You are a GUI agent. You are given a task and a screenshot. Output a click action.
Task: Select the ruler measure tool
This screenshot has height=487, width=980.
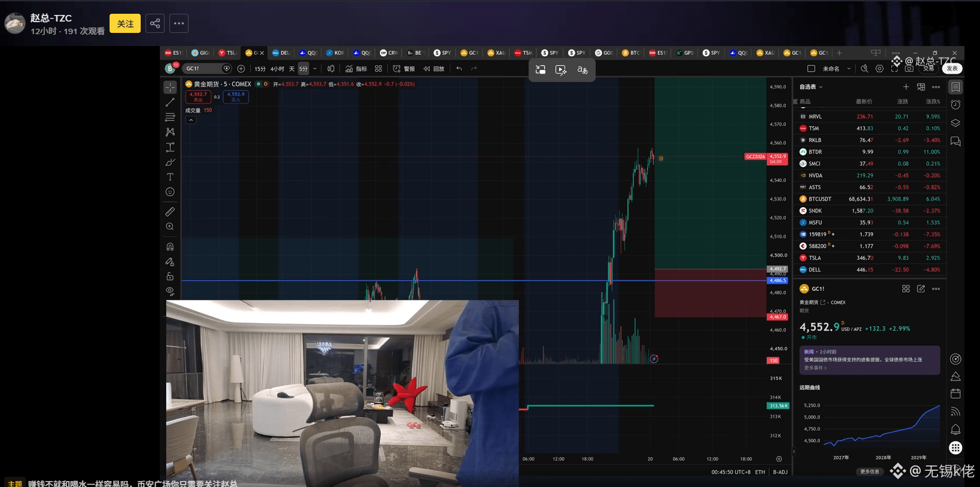pos(170,212)
